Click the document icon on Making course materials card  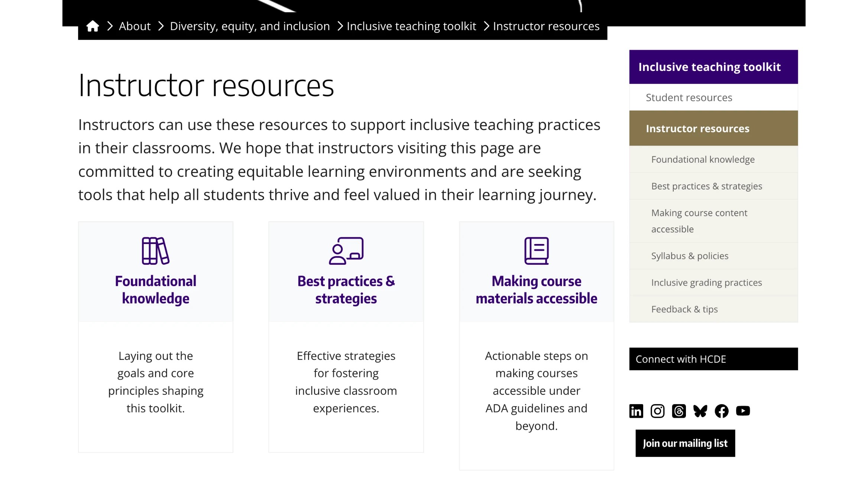536,251
